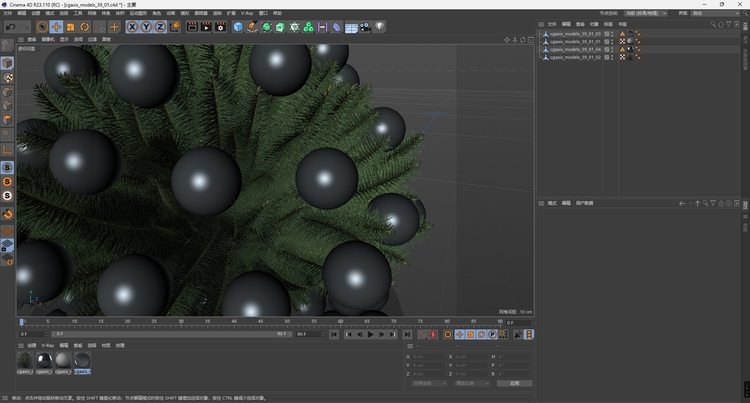Activate the Rotate tool
The height and width of the screenshot is (403, 750).
(x=84, y=27)
